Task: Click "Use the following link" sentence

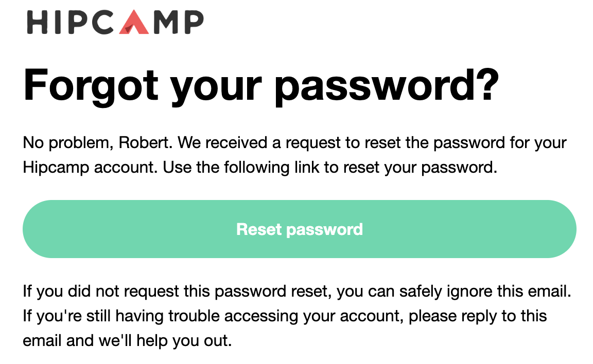Action: 241,168
